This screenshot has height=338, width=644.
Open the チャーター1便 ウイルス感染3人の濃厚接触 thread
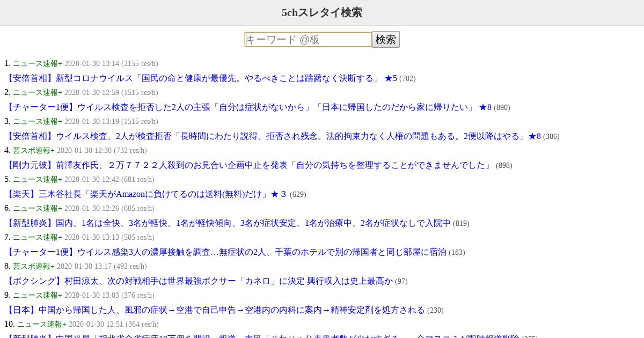click(x=225, y=252)
